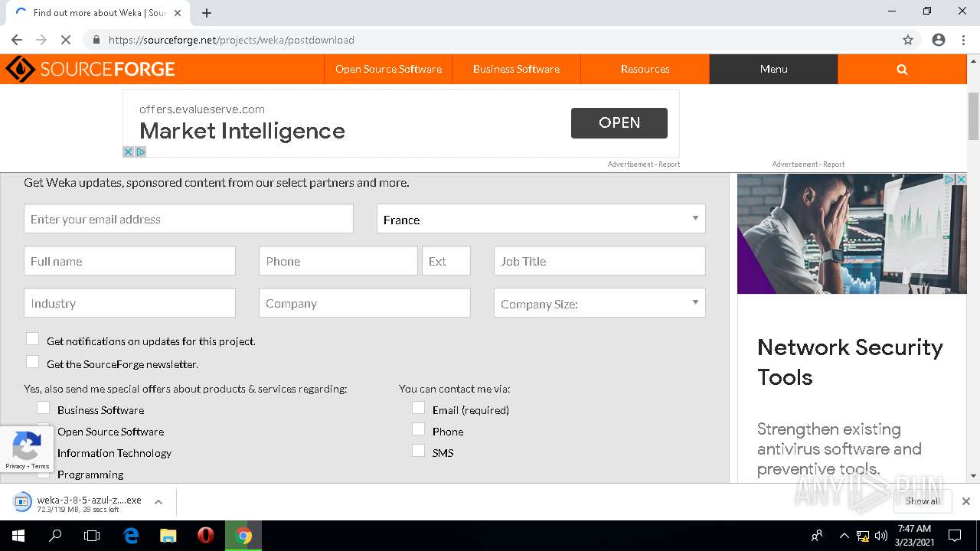Screen dimensions: 980x551
Task: Click the stressed trader ad image
Action: click(851, 233)
